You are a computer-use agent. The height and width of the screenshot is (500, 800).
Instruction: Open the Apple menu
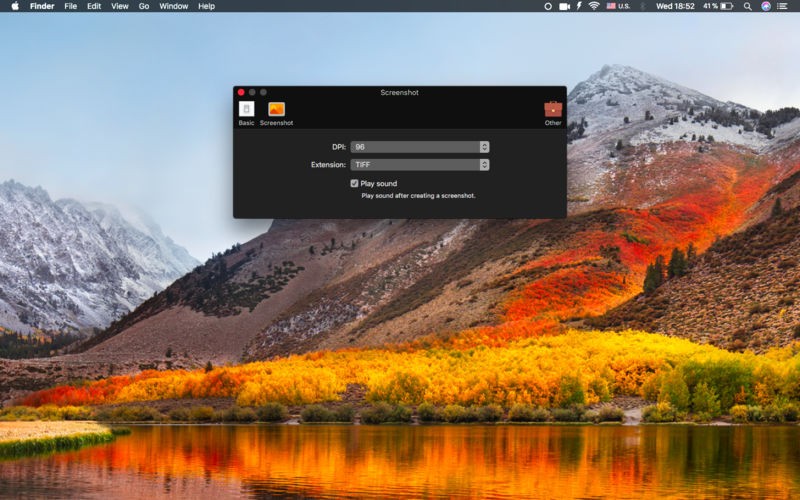15,6
